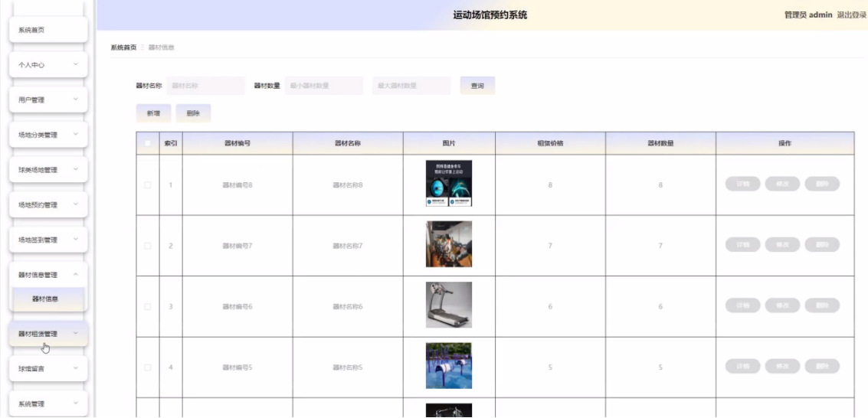Expand the 球类场地管理 menu chevron
Viewport: 868px width, 418px height.
point(76,169)
